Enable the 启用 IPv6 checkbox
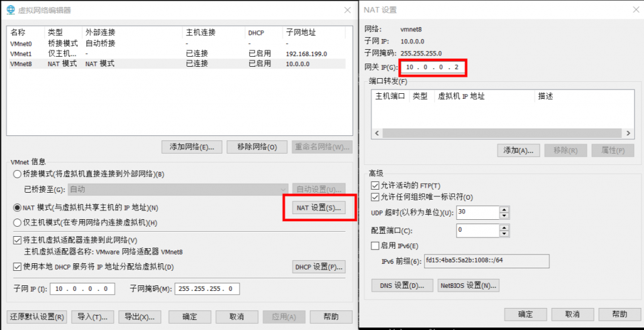Viewport: 644px width, 330px height. tap(375, 246)
